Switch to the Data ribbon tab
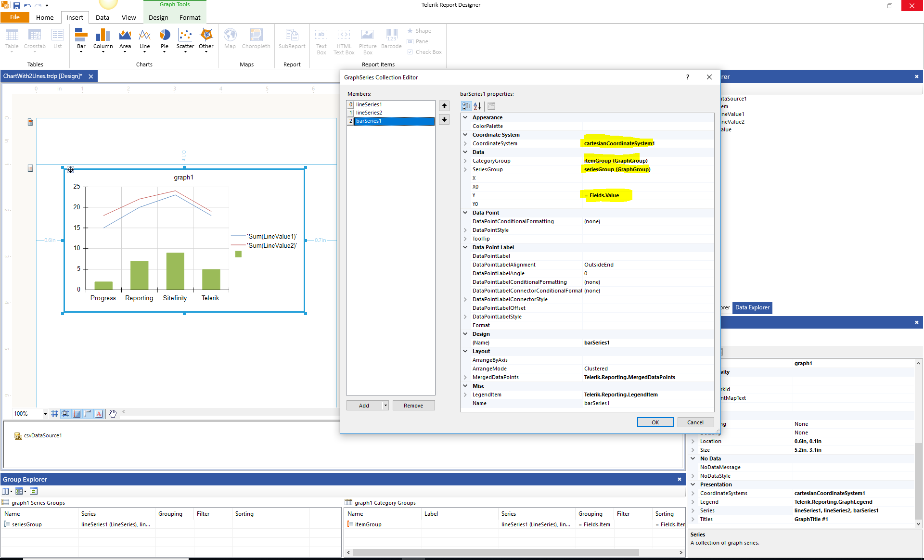924x560 pixels. (102, 17)
